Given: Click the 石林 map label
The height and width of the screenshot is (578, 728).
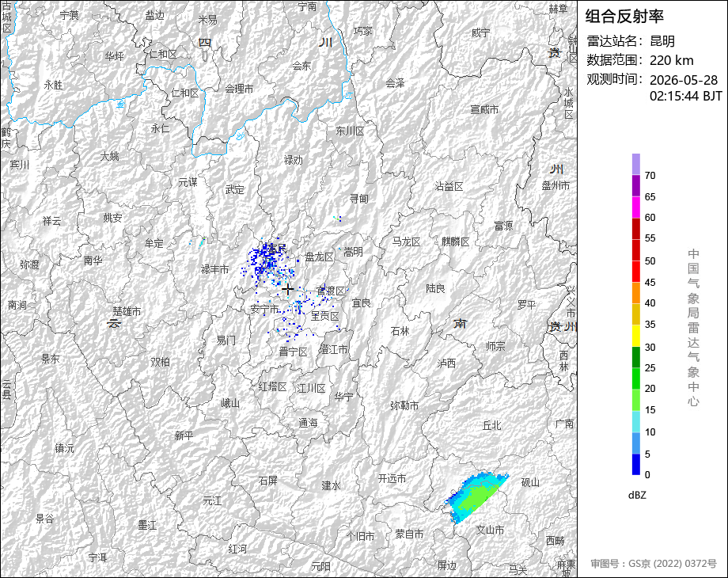Looking at the screenshot, I should click(x=400, y=331).
